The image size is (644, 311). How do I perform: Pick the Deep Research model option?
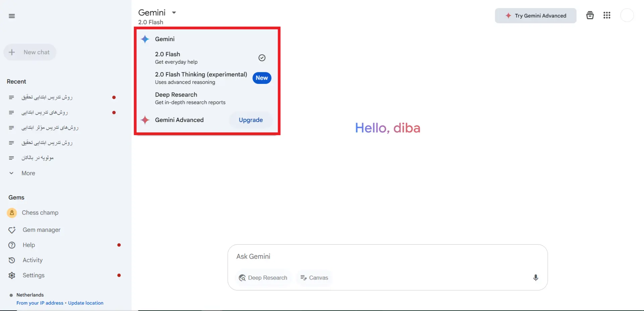[207, 98]
